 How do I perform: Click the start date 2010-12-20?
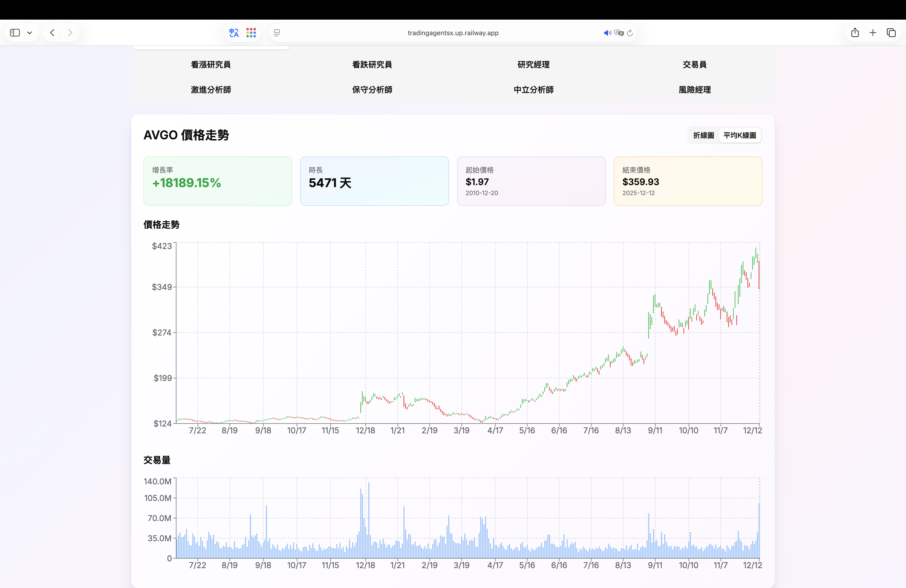point(481,193)
